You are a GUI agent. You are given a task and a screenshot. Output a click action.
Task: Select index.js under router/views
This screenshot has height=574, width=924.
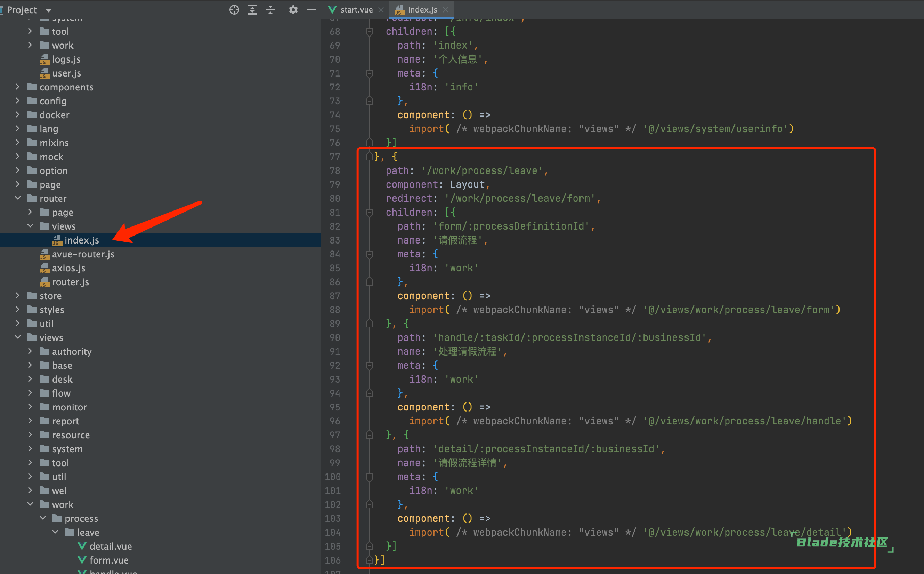(75, 240)
